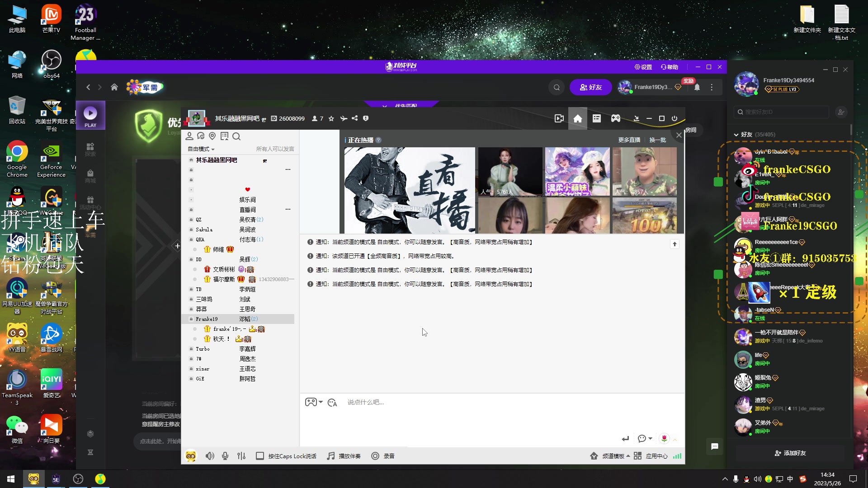Open 设置 settings in SE platform title bar
This screenshot has width=868, height=488.
click(x=643, y=67)
